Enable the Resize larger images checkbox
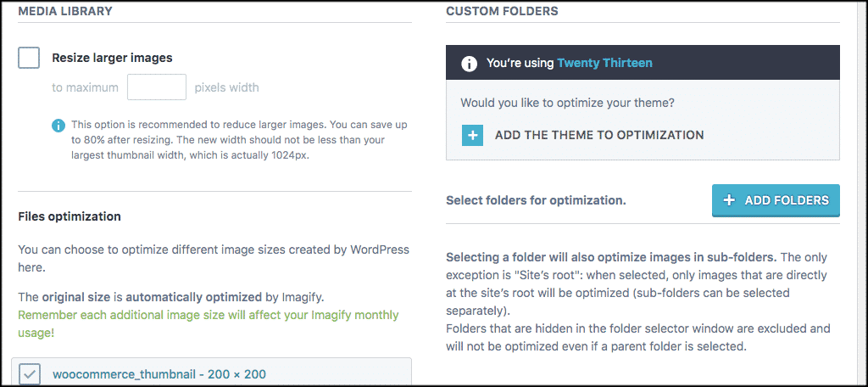This screenshot has height=387, width=868. coord(29,58)
